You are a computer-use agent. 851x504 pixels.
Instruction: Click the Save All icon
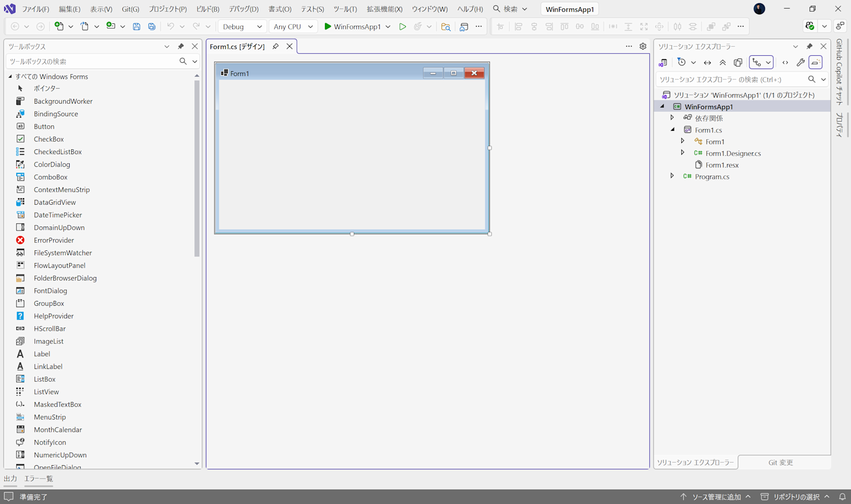click(x=152, y=27)
